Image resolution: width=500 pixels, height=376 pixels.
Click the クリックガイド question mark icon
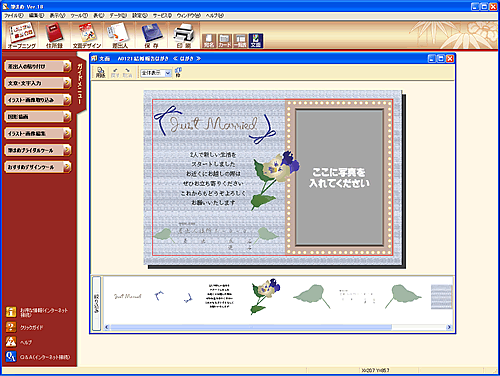pos(11,327)
